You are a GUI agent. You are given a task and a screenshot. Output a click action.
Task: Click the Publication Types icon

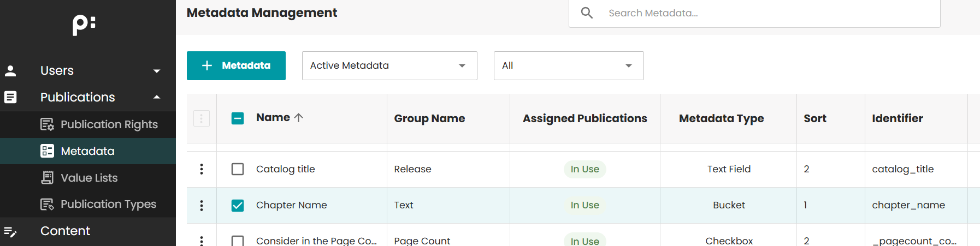pos(47,204)
